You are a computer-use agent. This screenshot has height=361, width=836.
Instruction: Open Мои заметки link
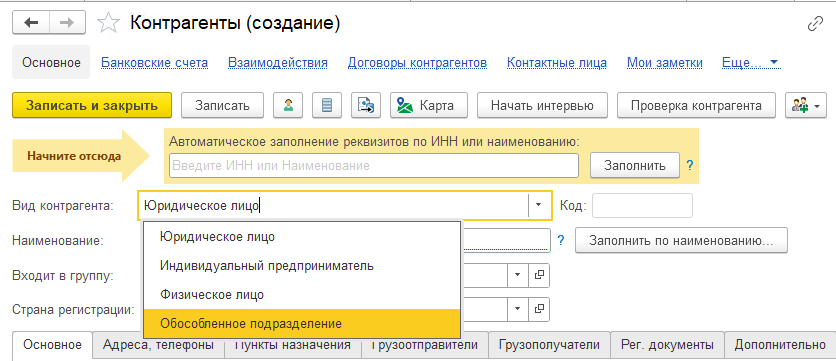pos(664,63)
